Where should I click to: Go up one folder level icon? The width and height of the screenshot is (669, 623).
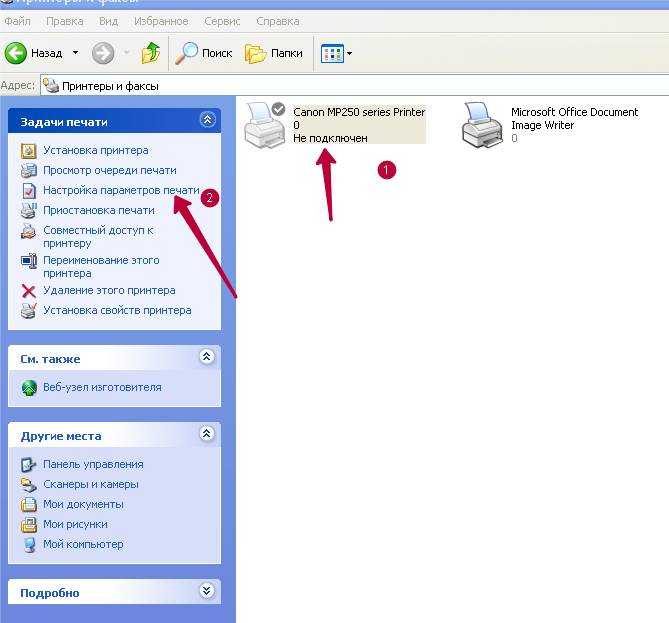pyautogui.click(x=151, y=53)
